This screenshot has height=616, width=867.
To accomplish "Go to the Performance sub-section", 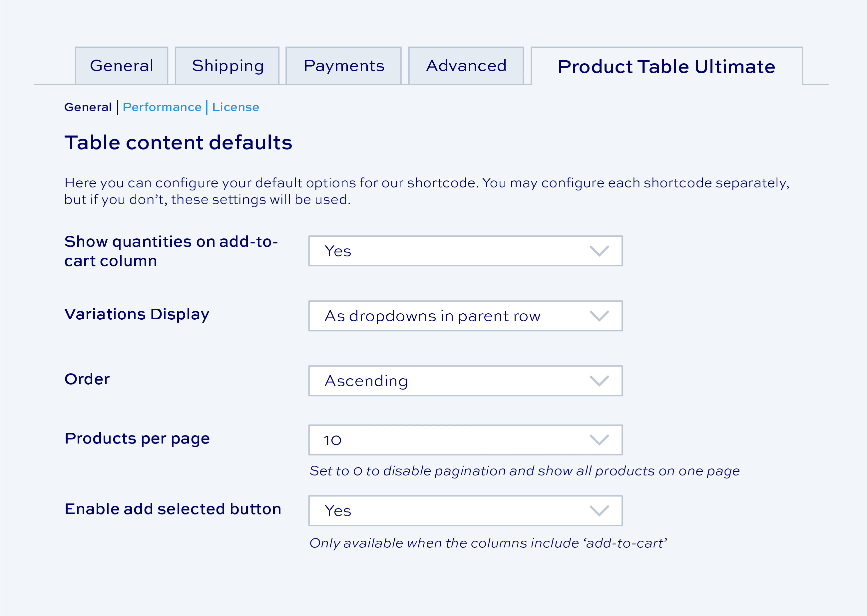I will [x=162, y=107].
